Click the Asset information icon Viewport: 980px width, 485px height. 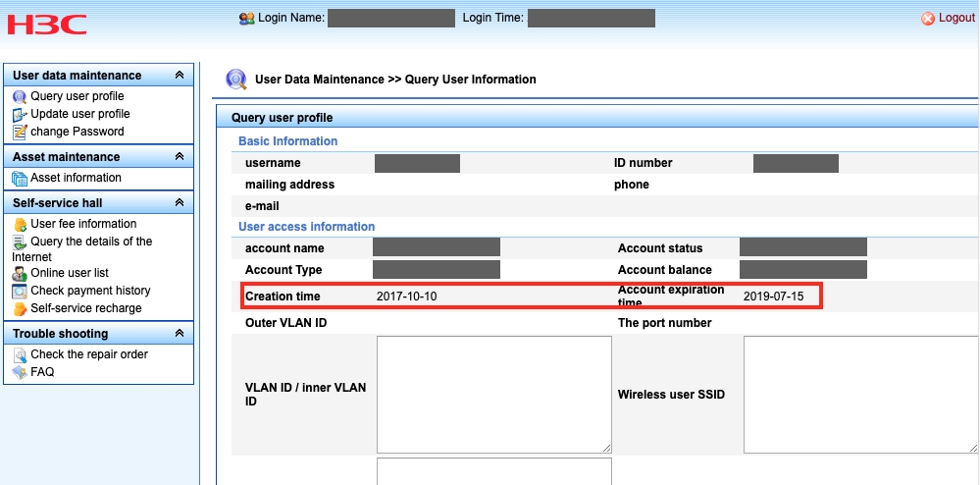[x=20, y=179]
